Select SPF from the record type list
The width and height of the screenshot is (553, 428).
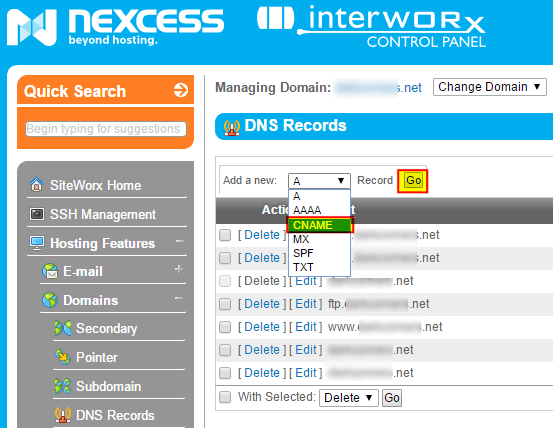point(319,253)
